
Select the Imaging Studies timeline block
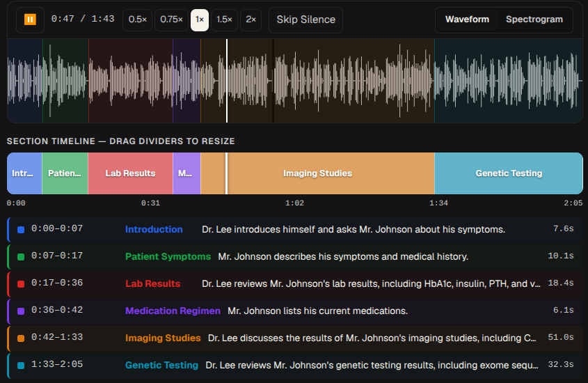pos(317,173)
